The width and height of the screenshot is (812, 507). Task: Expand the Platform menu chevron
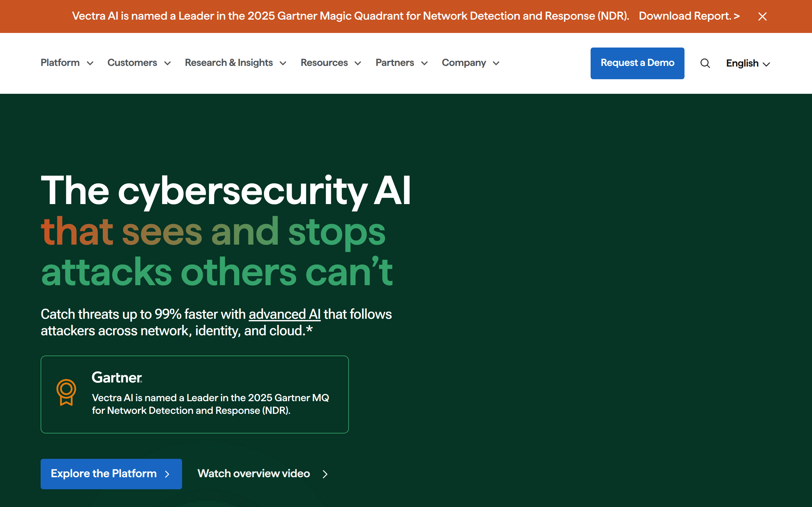[x=90, y=63]
